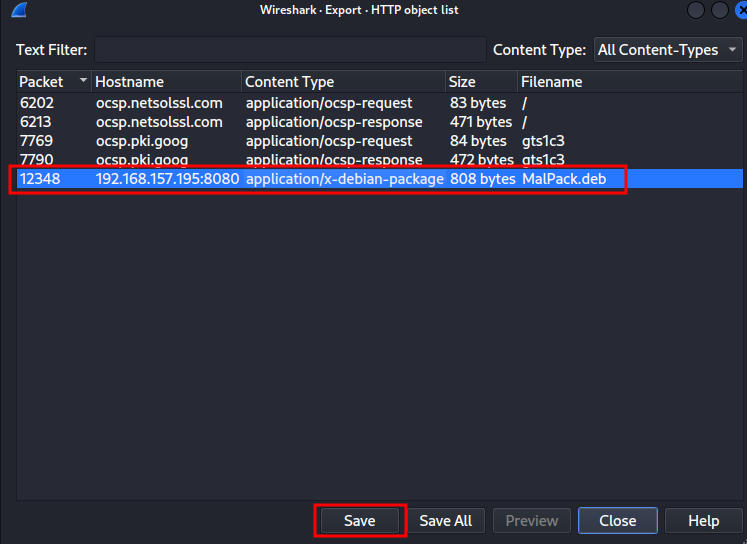Click the 83 bytes size cell
747x544 pixels.
tap(478, 103)
